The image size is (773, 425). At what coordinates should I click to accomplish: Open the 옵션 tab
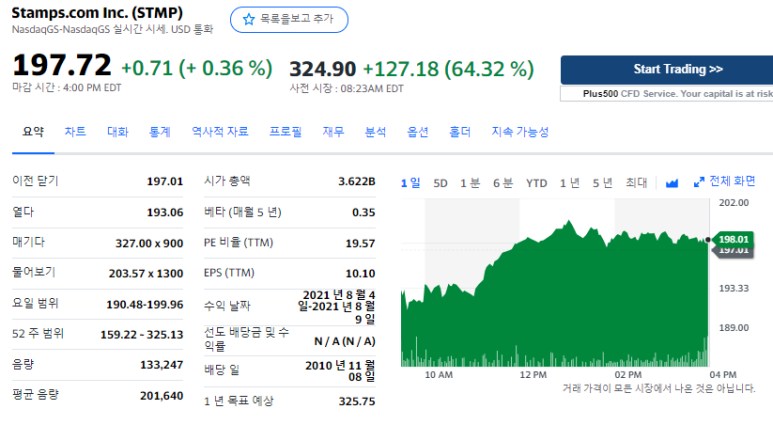tap(418, 132)
